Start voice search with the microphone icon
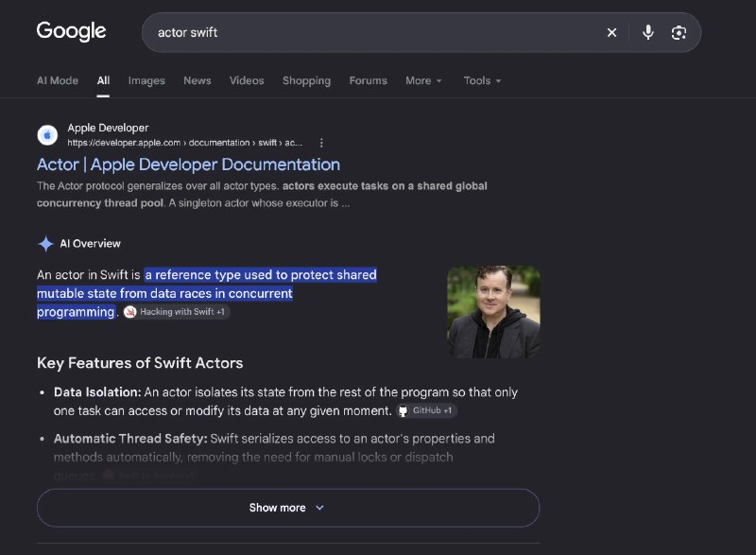This screenshot has width=756, height=555. click(648, 32)
